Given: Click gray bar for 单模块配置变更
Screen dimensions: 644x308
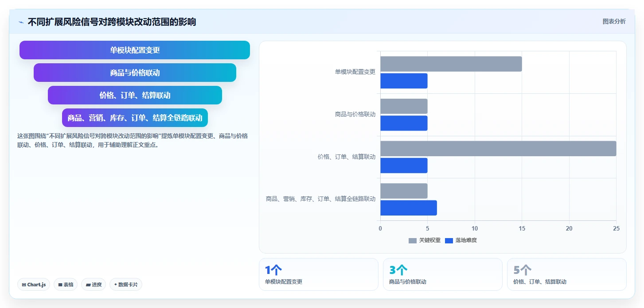Looking at the screenshot, I should coord(451,64).
